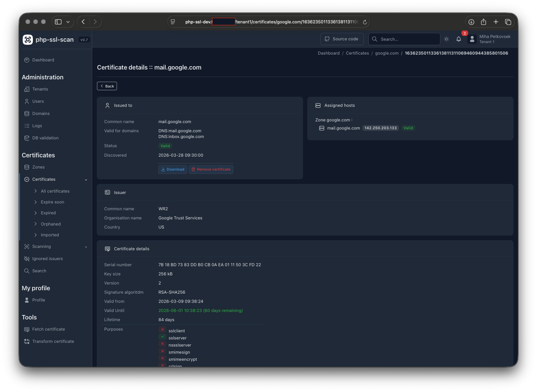The height and width of the screenshot is (392, 537).
Task: Open the Safari sidebar dropdown arrow
Action: pyautogui.click(x=68, y=22)
